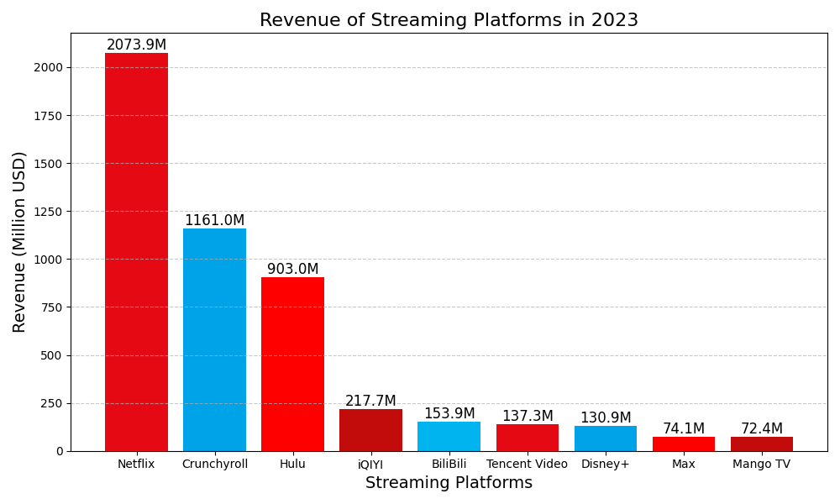The height and width of the screenshot is (504, 840).
Task: Click the 'Revenue (Million USD)' axis title
Action: [x=18, y=242]
